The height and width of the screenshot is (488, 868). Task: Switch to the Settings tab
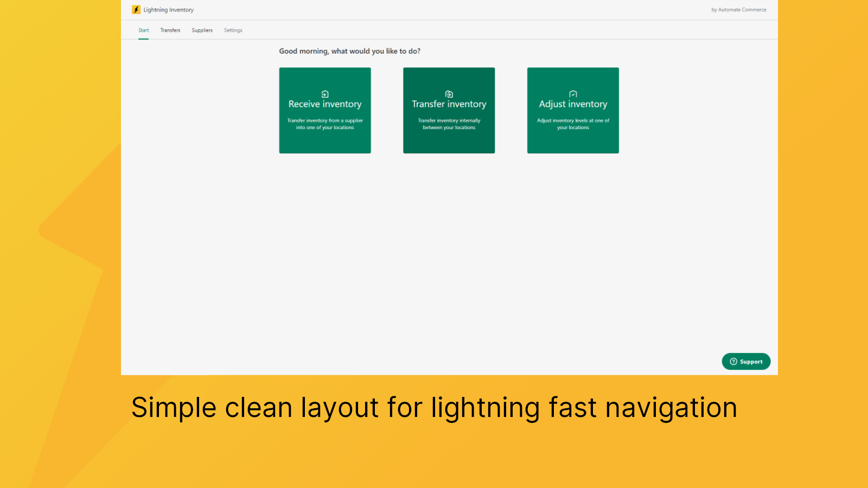(x=233, y=30)
